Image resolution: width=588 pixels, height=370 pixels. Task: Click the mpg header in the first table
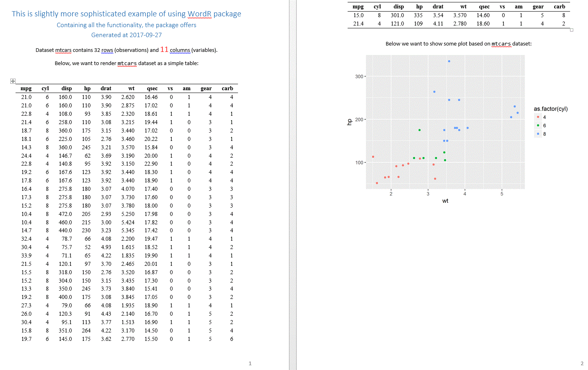[26, 89]
